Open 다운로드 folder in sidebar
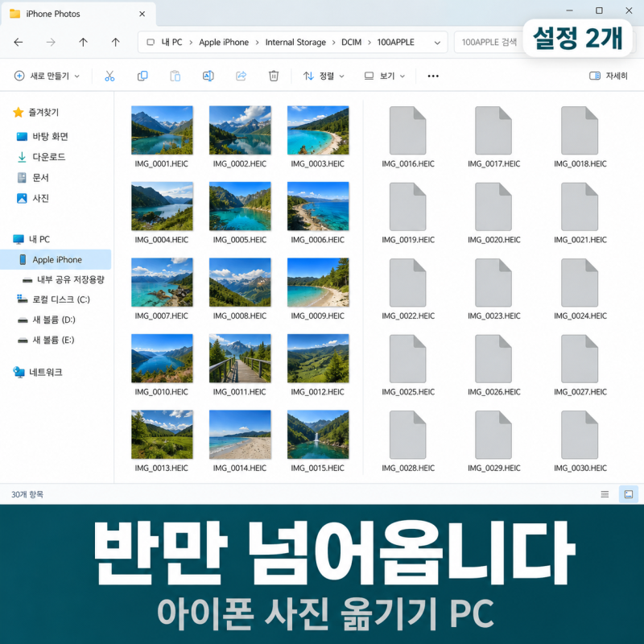Viewport: 644px width, 644px height. pyautogui.click(x=41, y=157)
